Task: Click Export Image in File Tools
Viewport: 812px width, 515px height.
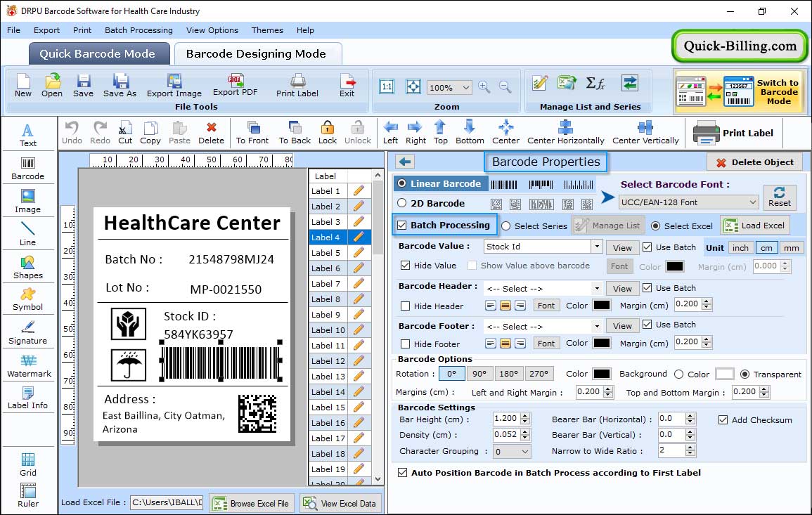Action: (174, 86)
